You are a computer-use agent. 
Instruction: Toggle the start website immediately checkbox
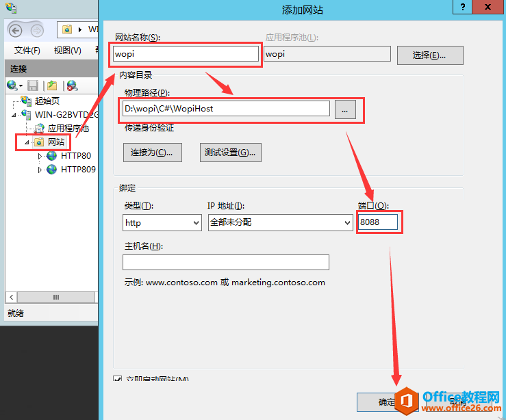(118, 378)
